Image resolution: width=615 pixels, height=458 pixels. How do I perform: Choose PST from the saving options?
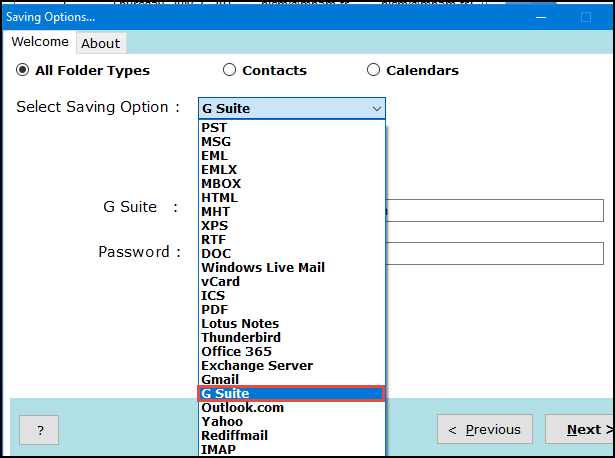pos(292,128)
